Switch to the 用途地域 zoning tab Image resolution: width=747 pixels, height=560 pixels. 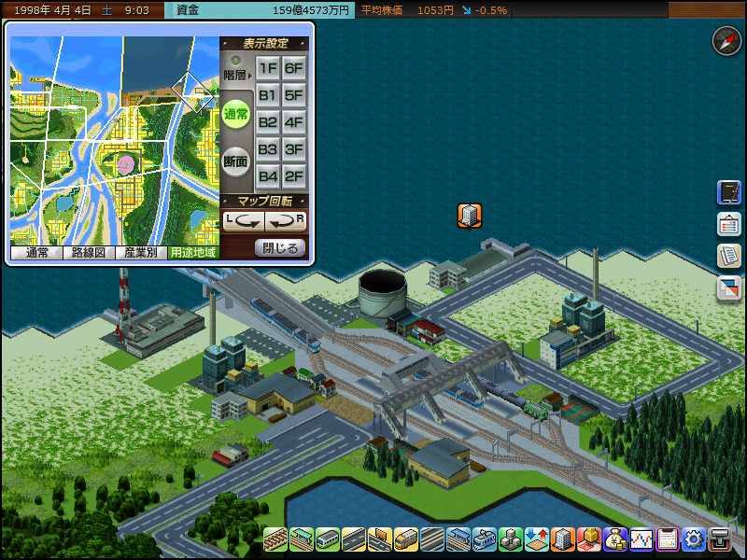tap(193, 253)
